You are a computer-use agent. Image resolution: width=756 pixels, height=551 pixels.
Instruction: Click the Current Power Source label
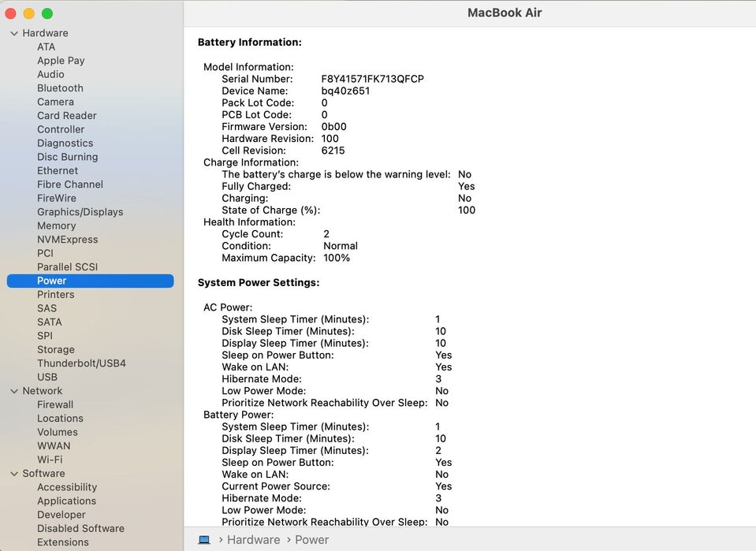tap(276, 486)
